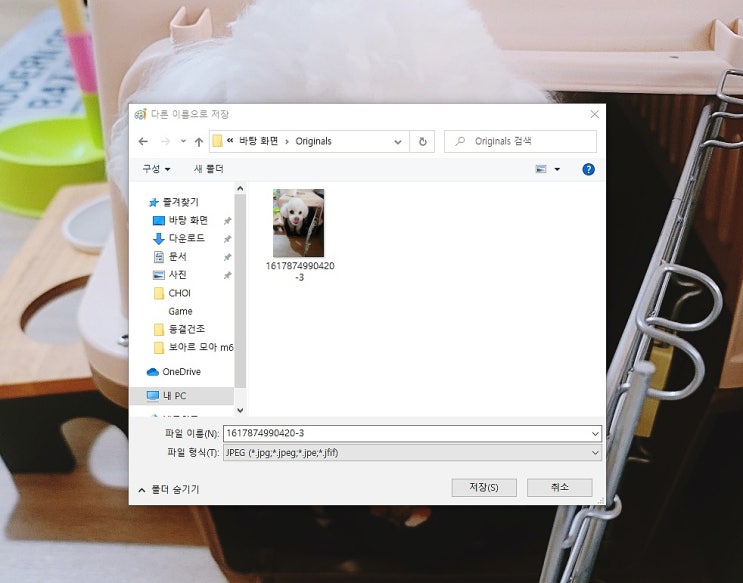Click the 1617874990420-3 file name label
Image resolution: width=743 pixels, height=583 pixels.
click(x=300, y=271)
